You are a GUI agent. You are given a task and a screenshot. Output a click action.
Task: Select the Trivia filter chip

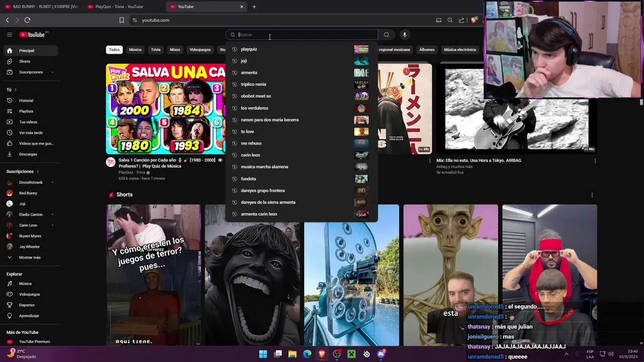point(155,50)
